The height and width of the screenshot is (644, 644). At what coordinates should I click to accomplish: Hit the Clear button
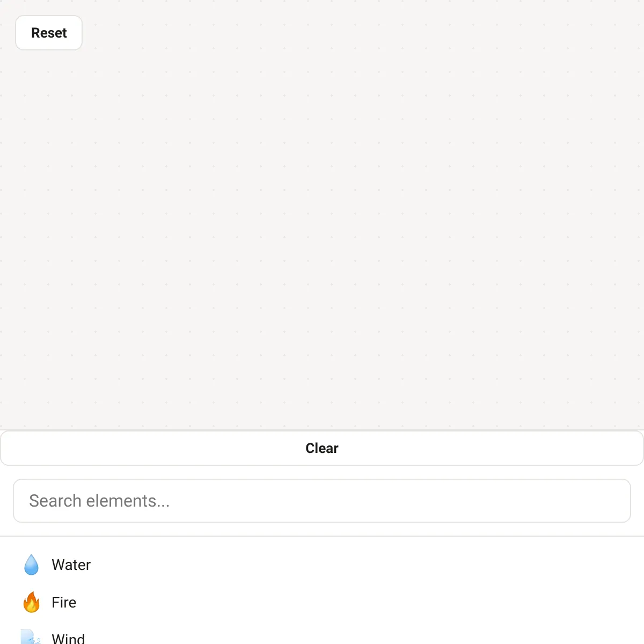pos(322,448)
